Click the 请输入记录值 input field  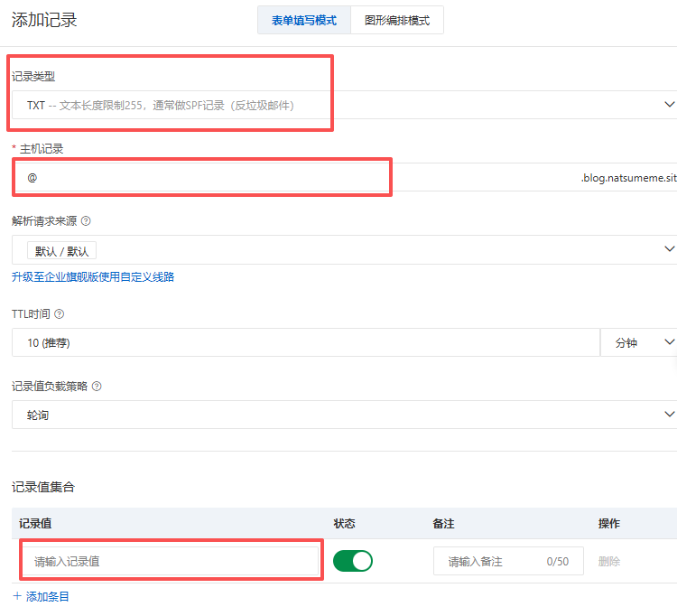pos(172,561)
